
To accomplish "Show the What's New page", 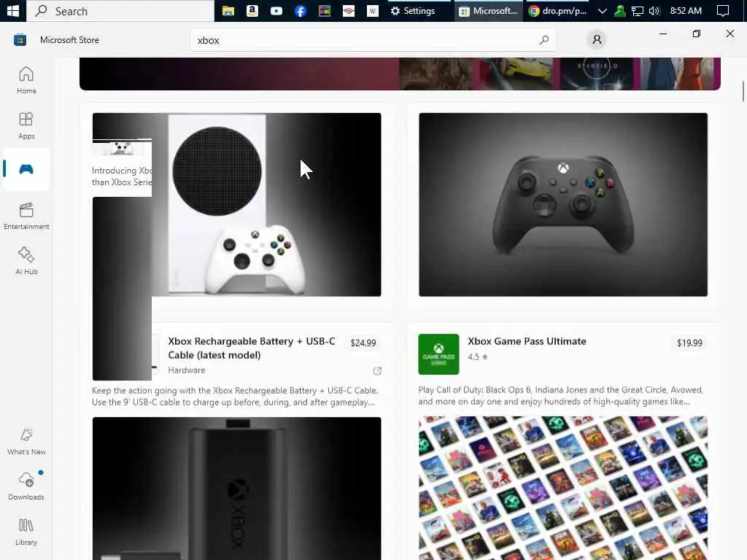I will tap(26, 441).
